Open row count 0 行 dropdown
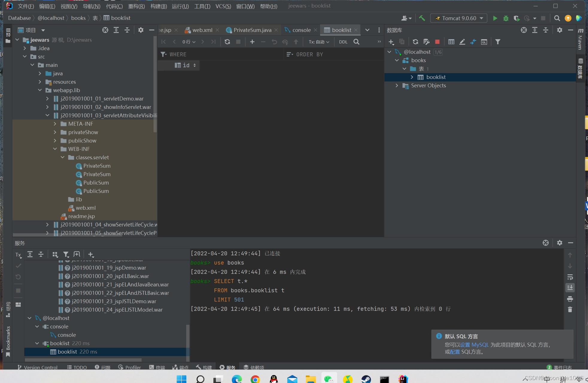Image resolution: width=588 pixels, height=383 pixels. coord(189,42)
